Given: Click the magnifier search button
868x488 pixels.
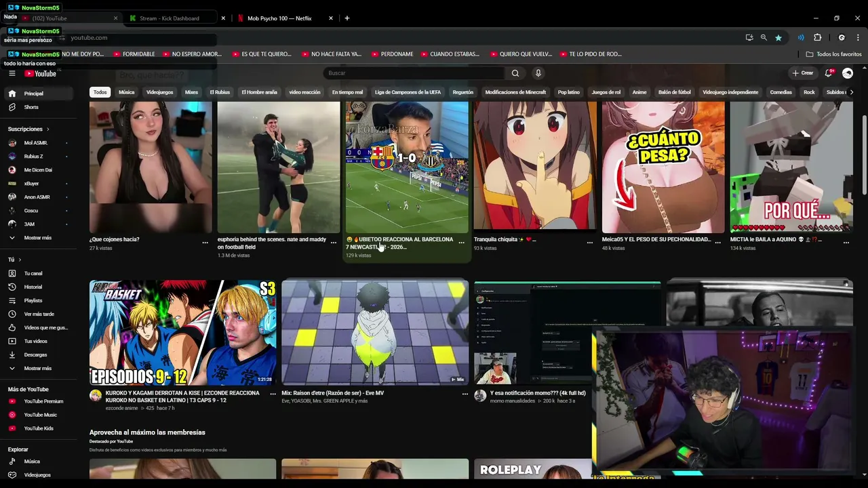Looking at the screenshot, I should pyautogui.click(x=515, y=73).
